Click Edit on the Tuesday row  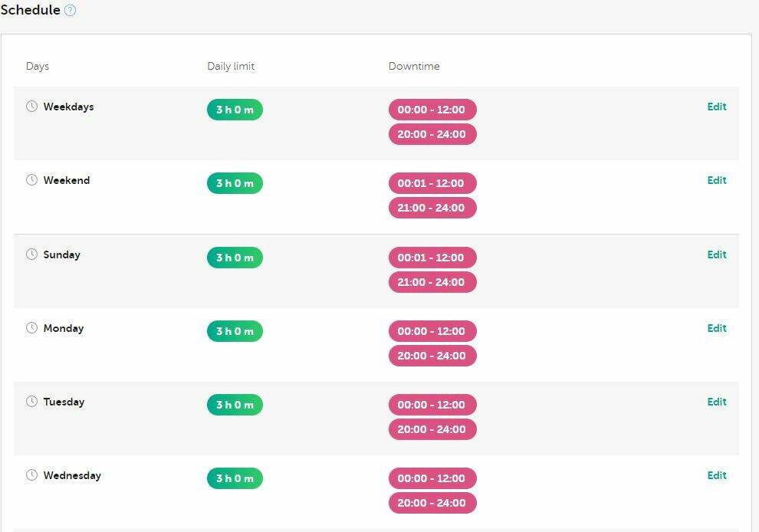pyautogui.click(x=716, y=402)
